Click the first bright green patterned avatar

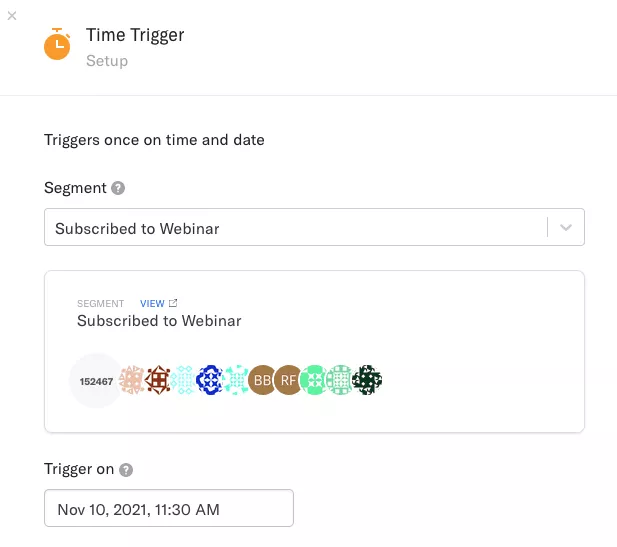click(314, 380)
